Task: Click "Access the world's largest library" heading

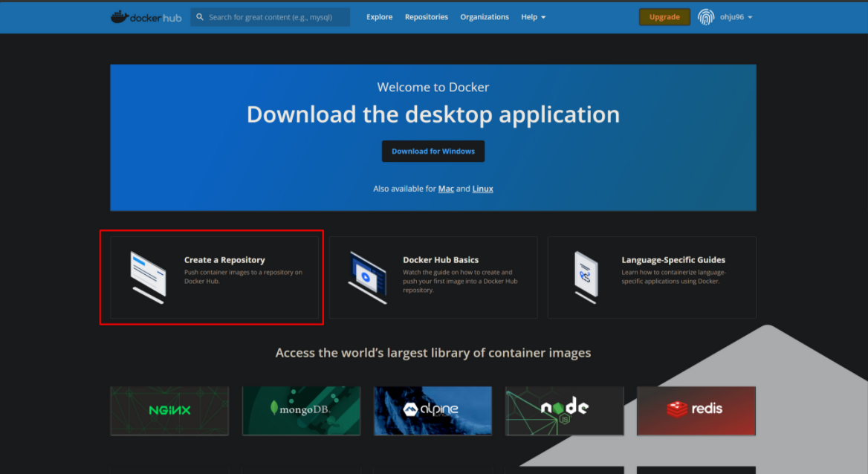Action: (433, 353)
